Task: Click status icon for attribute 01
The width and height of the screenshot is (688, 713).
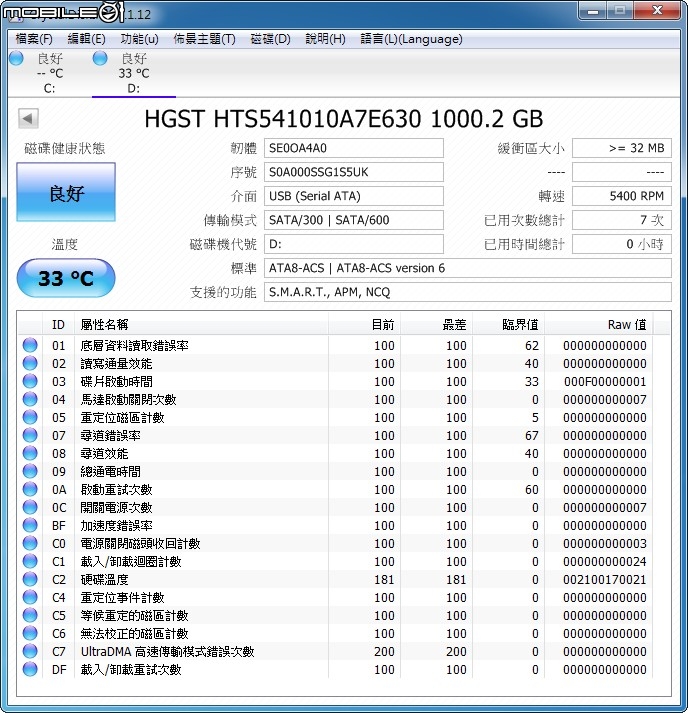Action: point(30,345)
